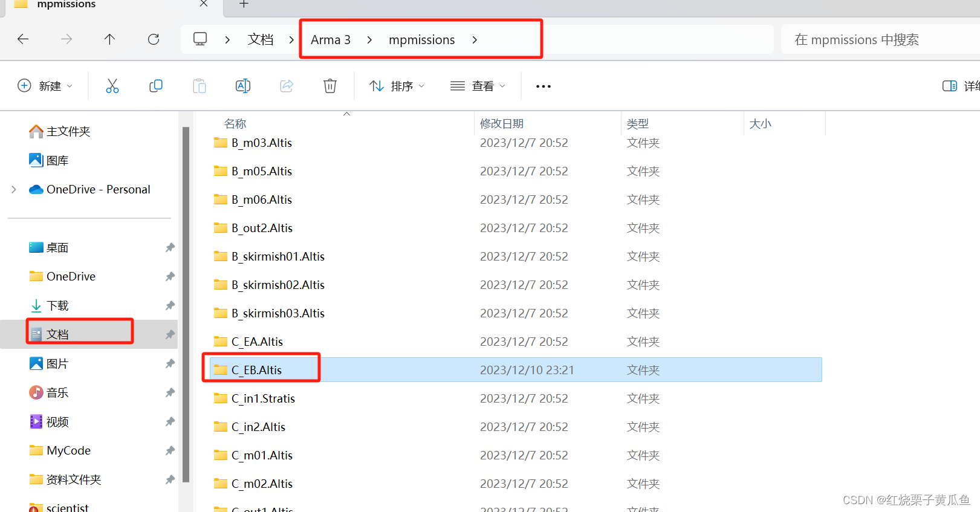Open OneDrive - Personal in sidebar
Viewport: 980px width, 512px height.
pyautogui.click(x=89, y=189)
